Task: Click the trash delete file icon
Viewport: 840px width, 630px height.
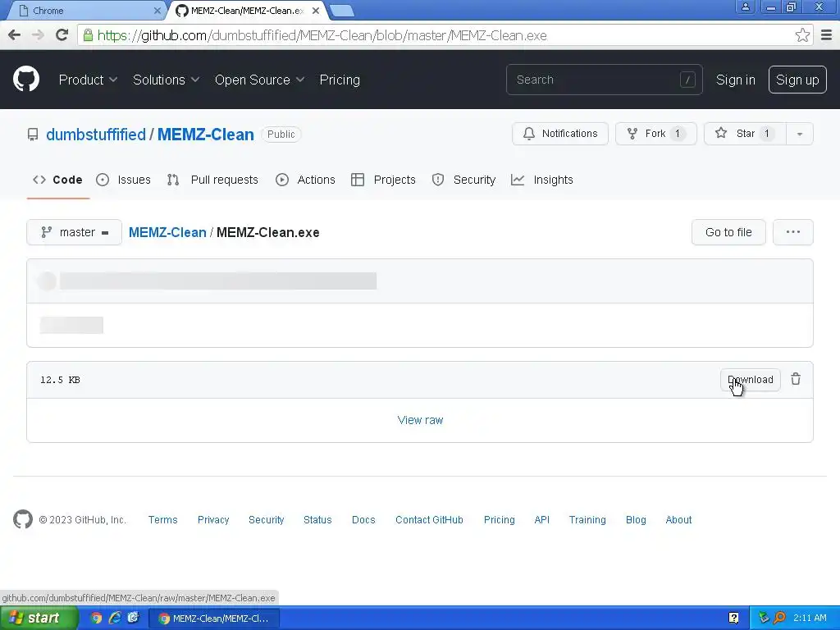Action: coord(796,379)
